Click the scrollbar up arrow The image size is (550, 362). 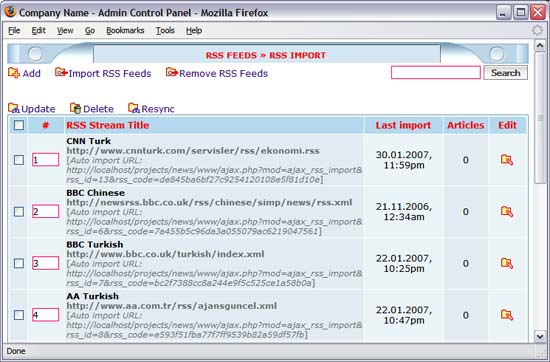point(540,45)
